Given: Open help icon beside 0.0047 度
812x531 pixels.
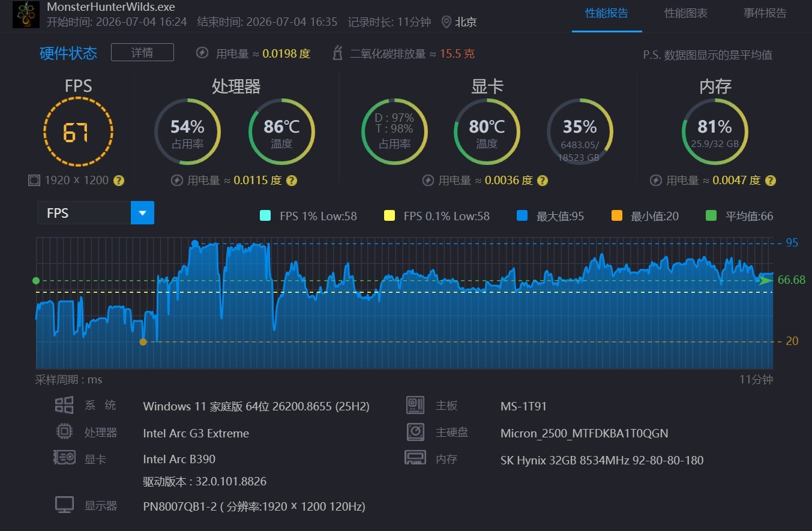Looking at the screenshot, I should pyautogui.click(x=771, y=180).
